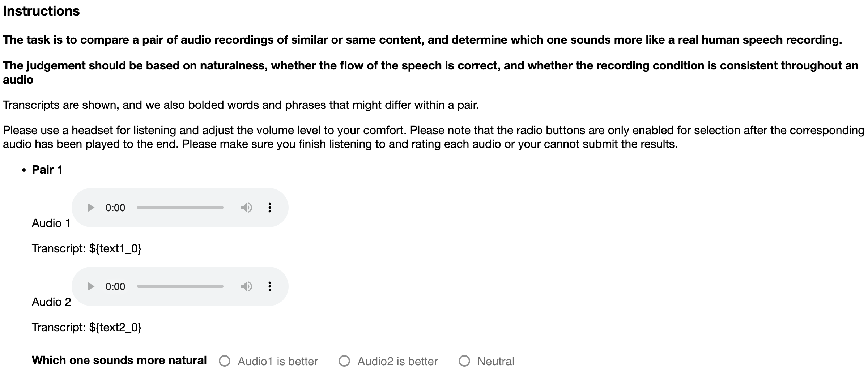Mute the Audio 2 volume icon
The height and width of the screenshot is (371, 868).
(246, 286)
